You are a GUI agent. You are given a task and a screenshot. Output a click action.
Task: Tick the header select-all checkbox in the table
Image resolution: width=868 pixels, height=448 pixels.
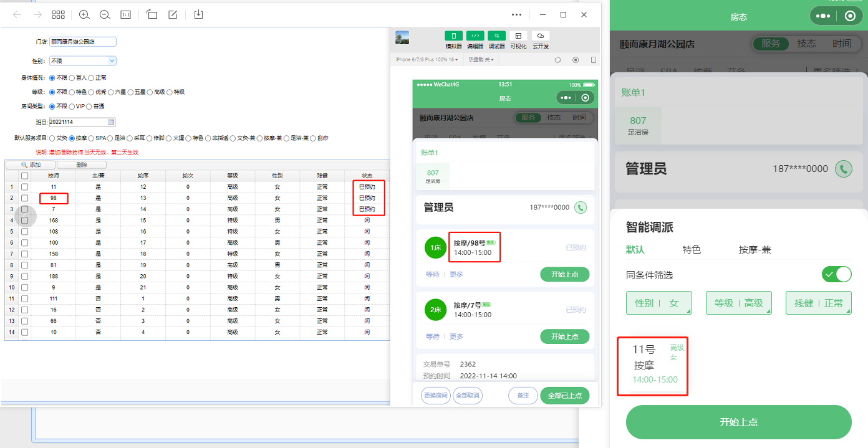tap(24, 176)
